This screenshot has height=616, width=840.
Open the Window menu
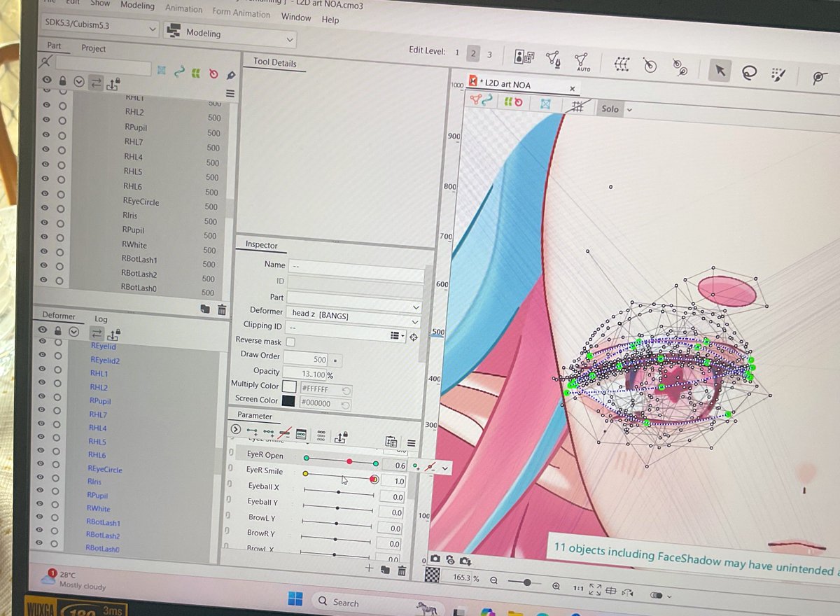click(x=296, y=17)
